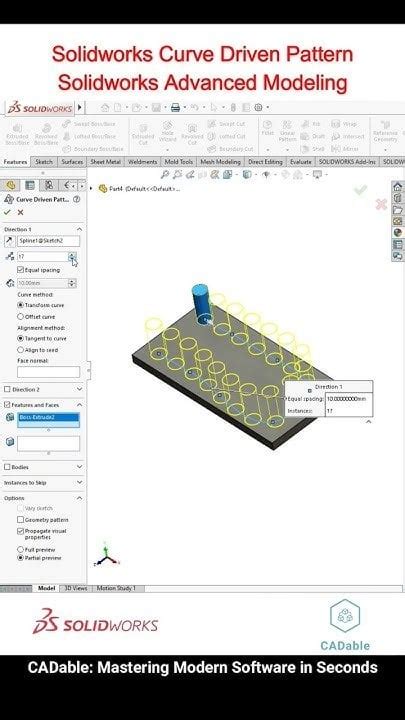Switch to the Sheet Metal tab
The height and width of the screenshot is (720, 405).
pyautogui.click(x=106, y=162)
